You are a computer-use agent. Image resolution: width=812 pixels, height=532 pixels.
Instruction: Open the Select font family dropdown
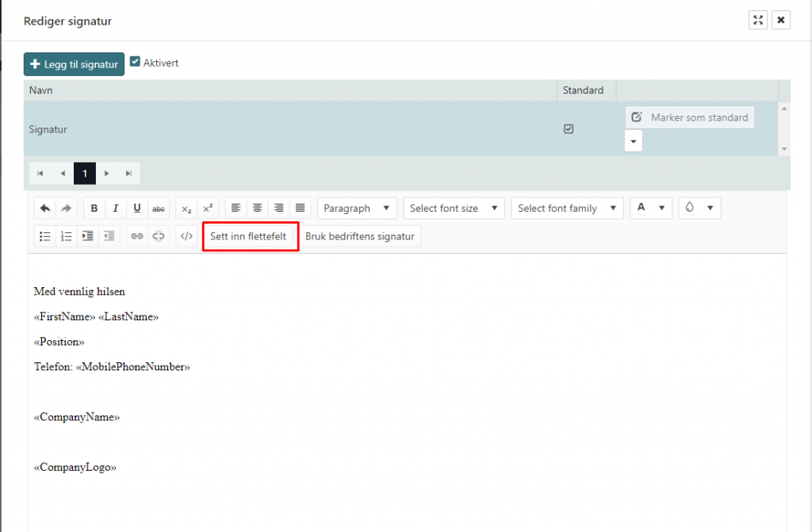(x=567, y=209)
